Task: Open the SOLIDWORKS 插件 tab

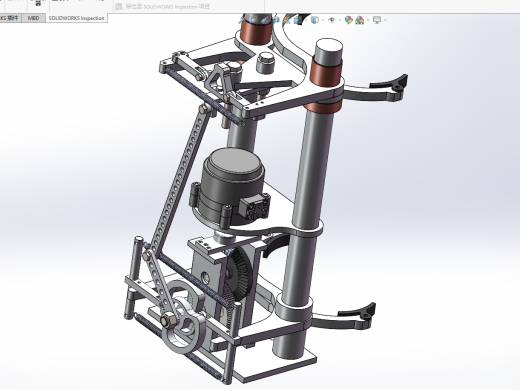Action: pyautogui.click(x=10, y=18)
